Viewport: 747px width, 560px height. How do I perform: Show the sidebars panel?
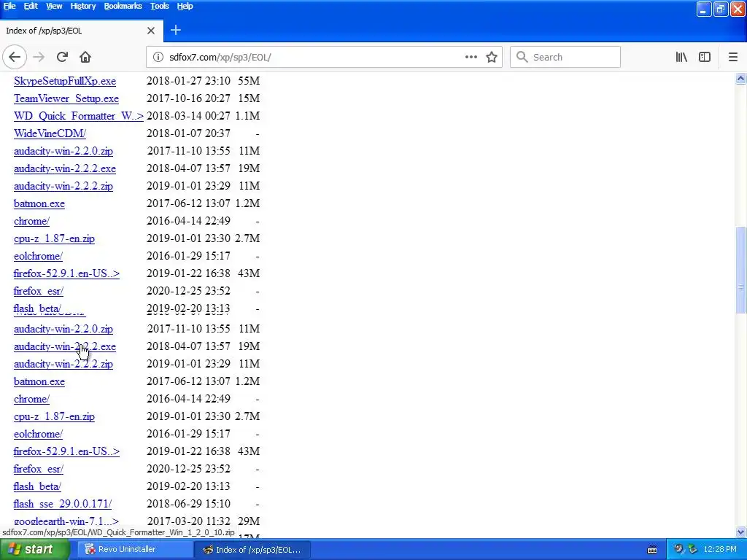coord(705,57)
